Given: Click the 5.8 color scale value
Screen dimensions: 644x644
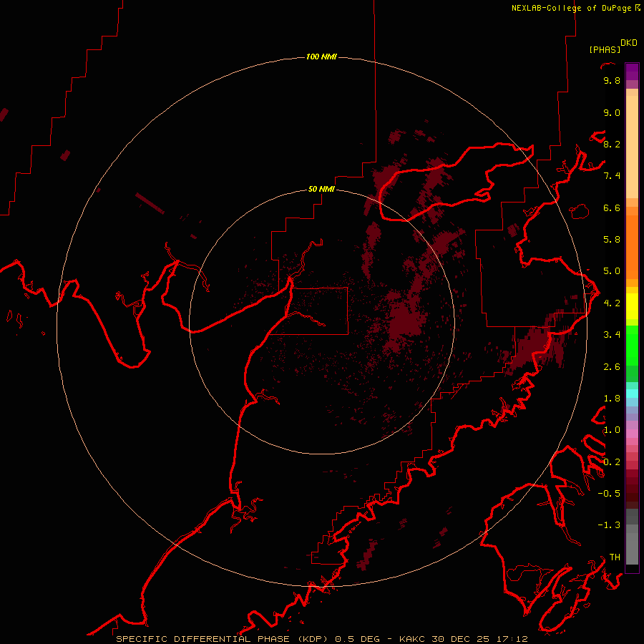Looking at the screenshot, I should point(612,239).
